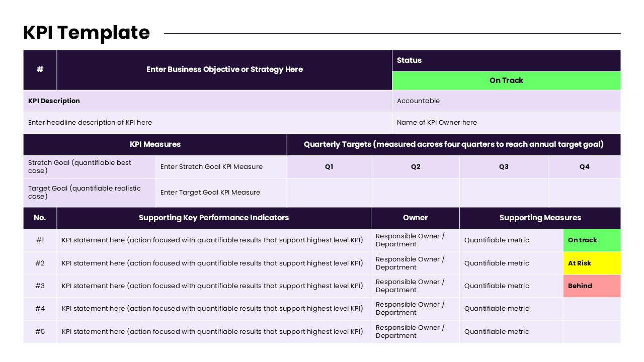The width and height of the screenshot is (644, 362).
Task: Click the yellow At Risk status cell
Action: pos(592,263)
